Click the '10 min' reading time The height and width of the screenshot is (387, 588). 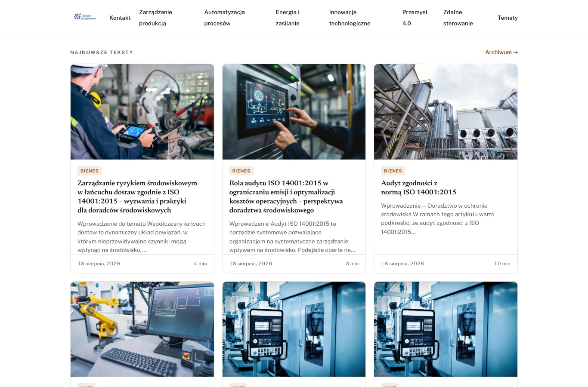(x=502, y=264)
